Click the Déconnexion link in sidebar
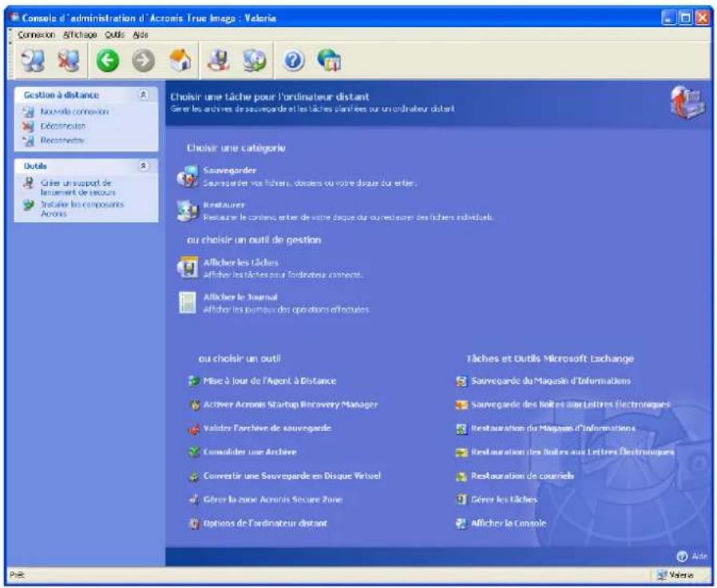This screenshot has height=588, width=717. click(62, 126)
